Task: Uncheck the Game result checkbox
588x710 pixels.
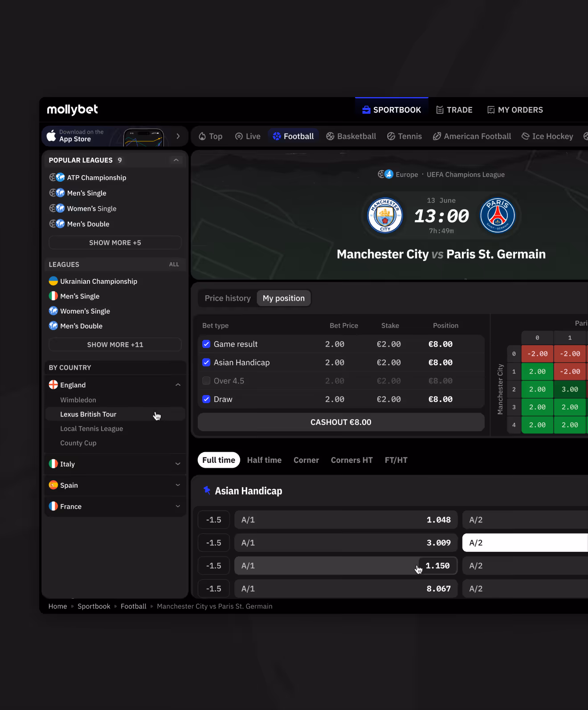Action: 206,344
